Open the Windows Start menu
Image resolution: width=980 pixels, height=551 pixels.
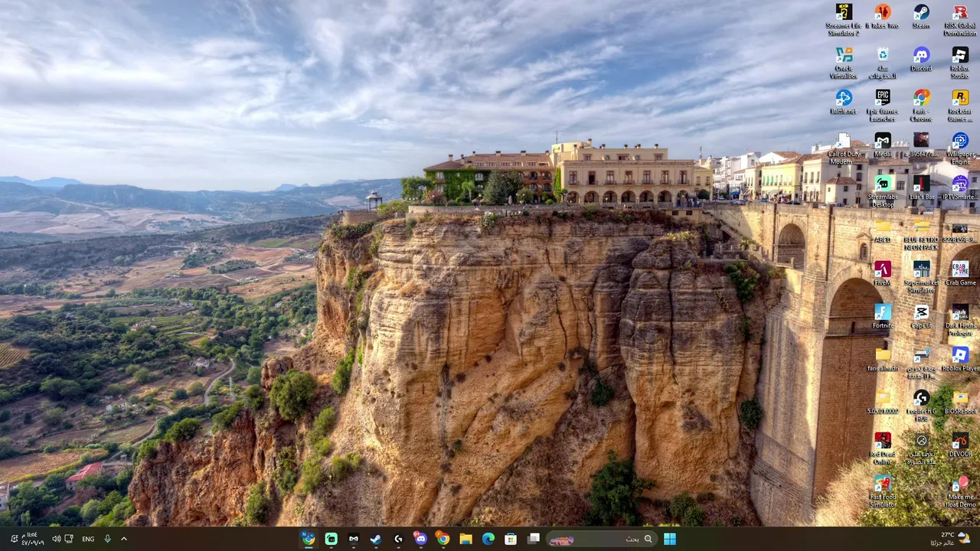pyautogui.click(x=670, y=539)
